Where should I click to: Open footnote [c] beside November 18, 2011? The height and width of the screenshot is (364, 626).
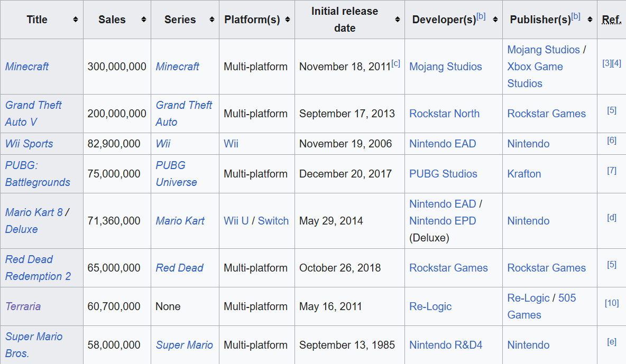[x=395, y=63]
